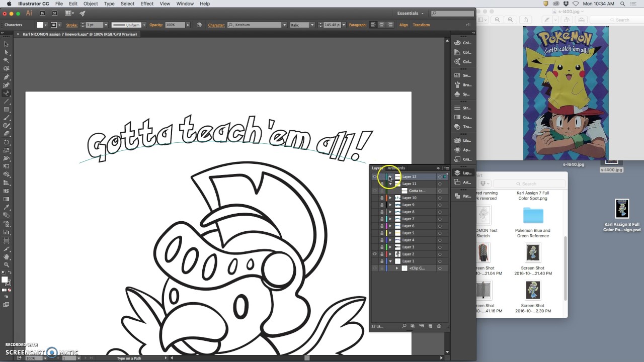The image size is (644, 362).
Task: Click target circle of Layer 3
Action: (440, 247)
